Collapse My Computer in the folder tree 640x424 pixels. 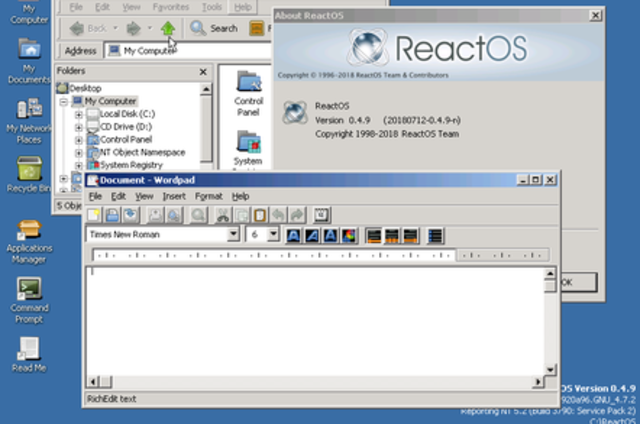pyautogui.click(x=64, y=101)
